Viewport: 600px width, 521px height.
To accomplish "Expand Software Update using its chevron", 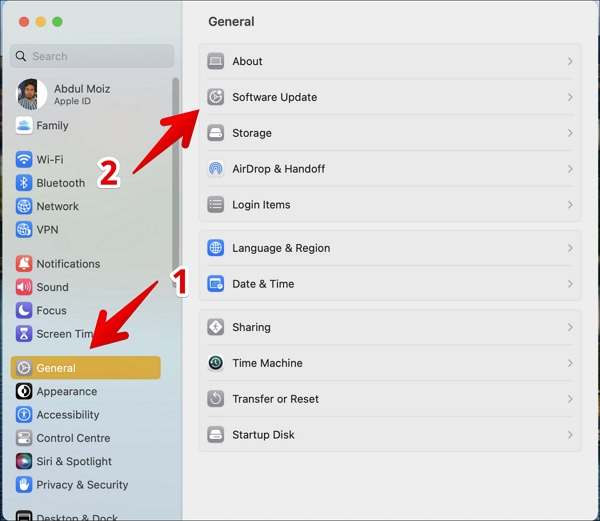I will (x=570, y=97).
